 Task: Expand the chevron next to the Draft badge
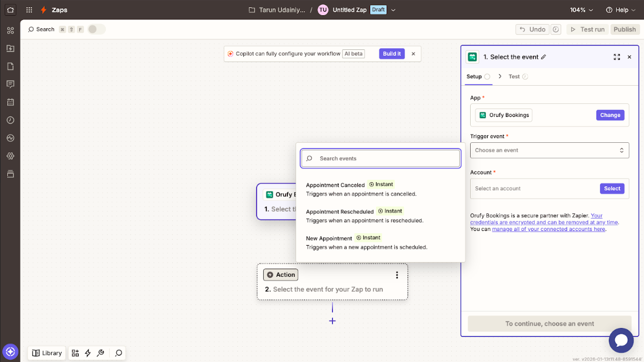tap(393, 9)
